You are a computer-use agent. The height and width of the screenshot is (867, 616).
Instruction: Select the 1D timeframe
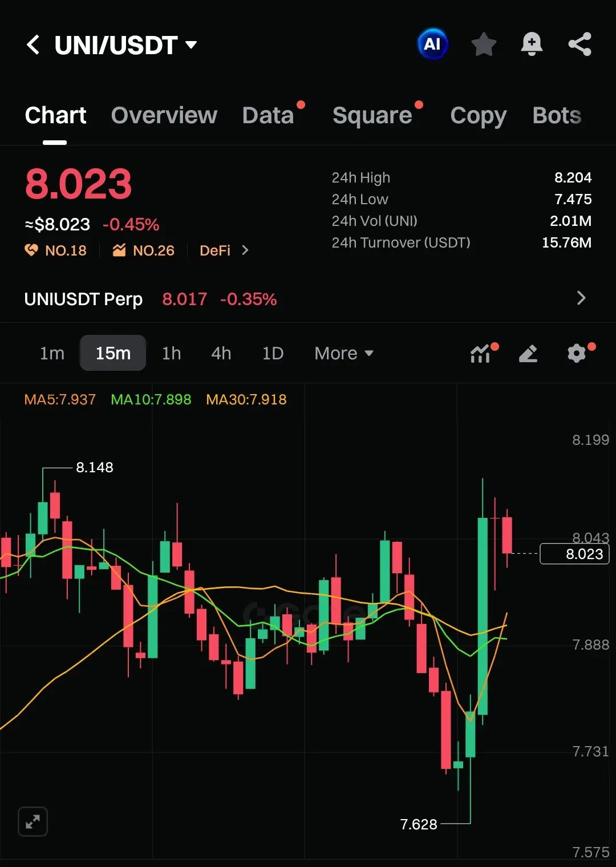point(273,353)
